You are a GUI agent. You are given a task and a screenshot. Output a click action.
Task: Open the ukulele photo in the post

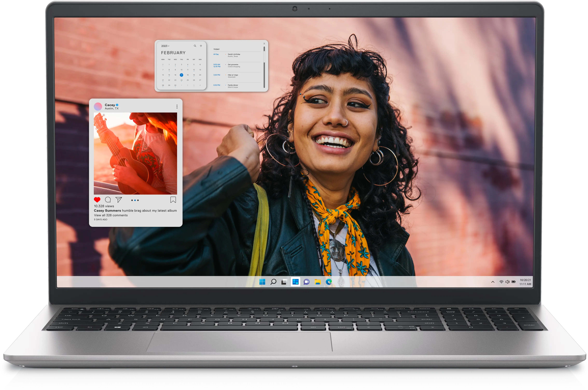(x=135, y=153)
